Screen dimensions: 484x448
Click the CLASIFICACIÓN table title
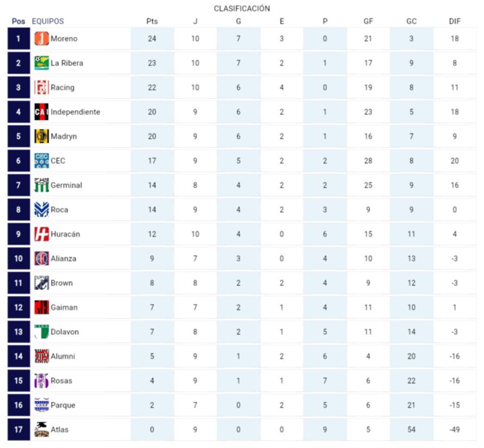pos(242,9)
